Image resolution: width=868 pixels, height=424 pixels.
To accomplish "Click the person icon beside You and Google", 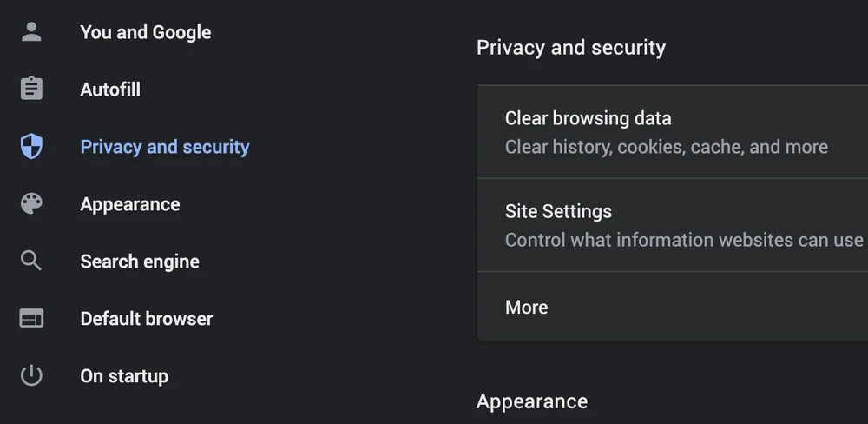I will coord(31,32).
